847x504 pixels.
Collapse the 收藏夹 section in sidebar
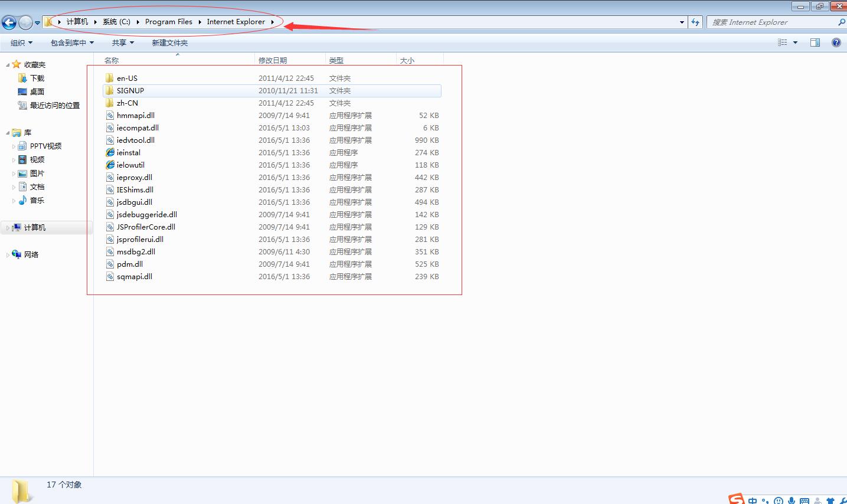[x=8, y=64]
